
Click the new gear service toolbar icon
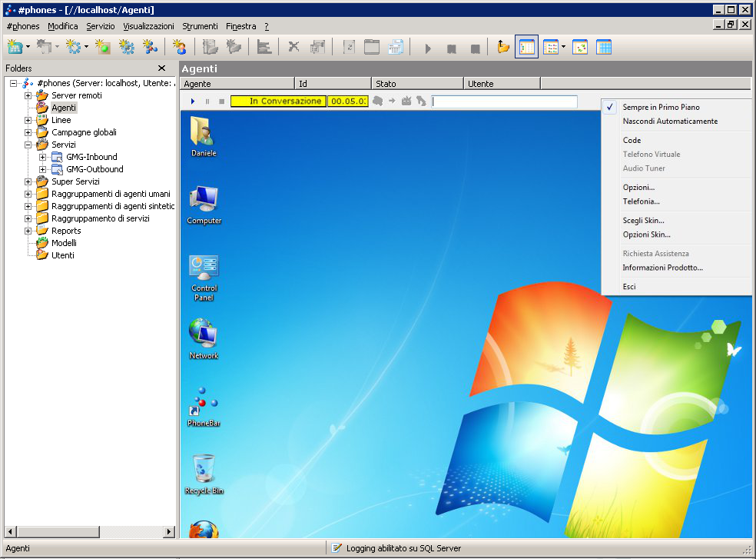point(74,47)
